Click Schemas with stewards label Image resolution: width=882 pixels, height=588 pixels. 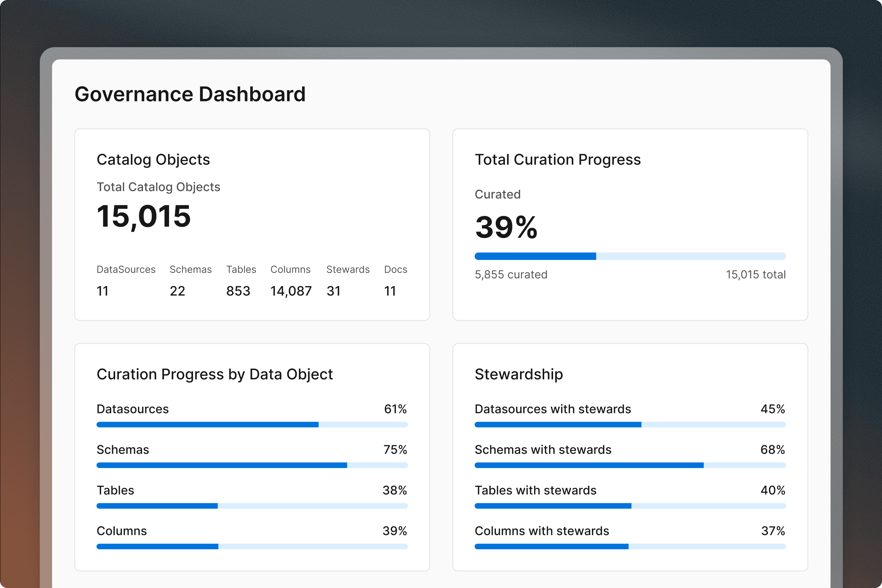[x=543, y=450]
